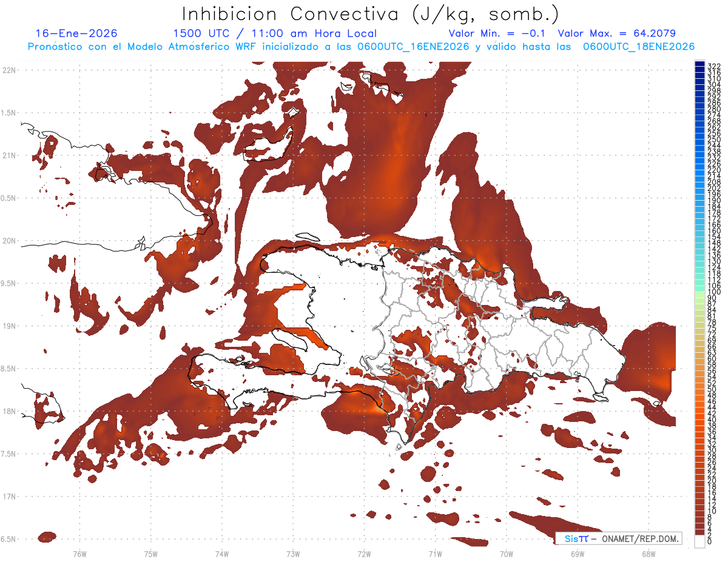Click the '76W' longitude label
Screen dimensions: 728x562
pyautogui.click(x=79, y=554)
